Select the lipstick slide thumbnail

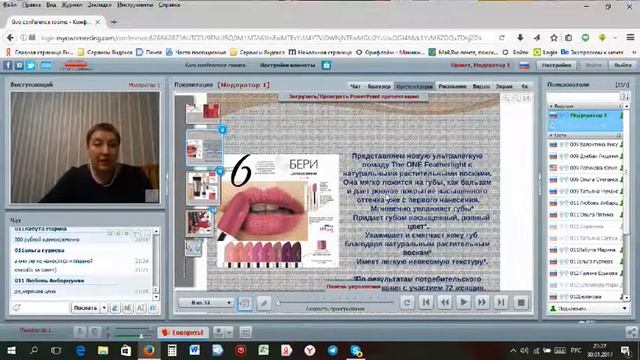click(204, 148)
